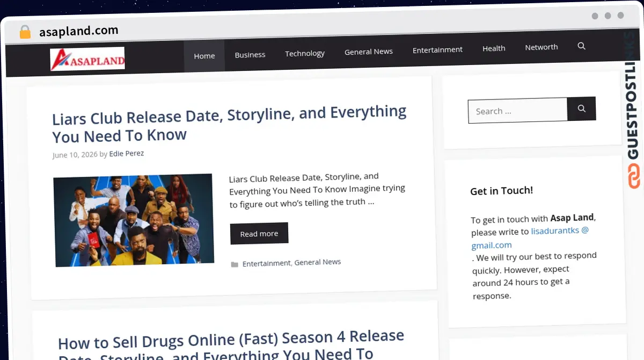Click the sidebar search submit button
Image resolution: width=644 pixels, height=360 pixels.
click(x=582, y=109)
